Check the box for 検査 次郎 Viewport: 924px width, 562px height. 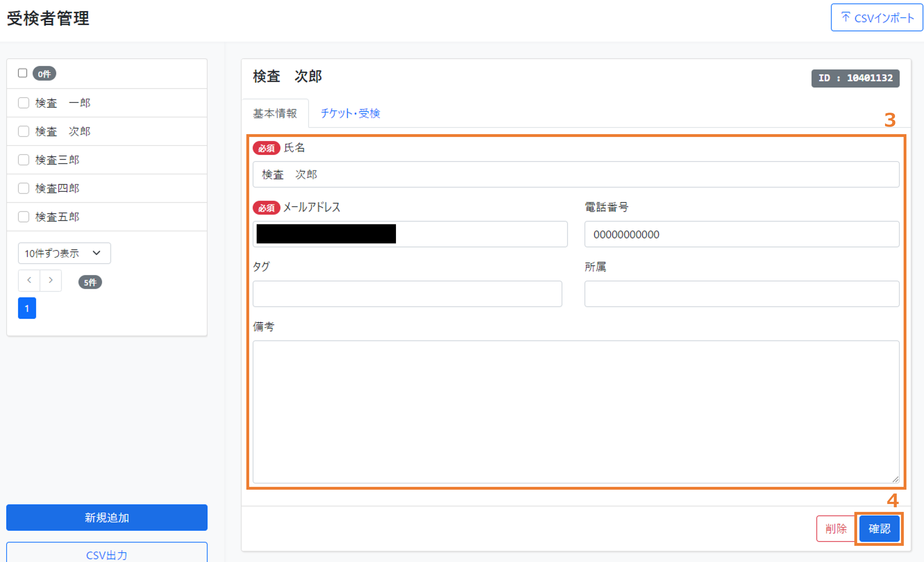tap(24, 131)
